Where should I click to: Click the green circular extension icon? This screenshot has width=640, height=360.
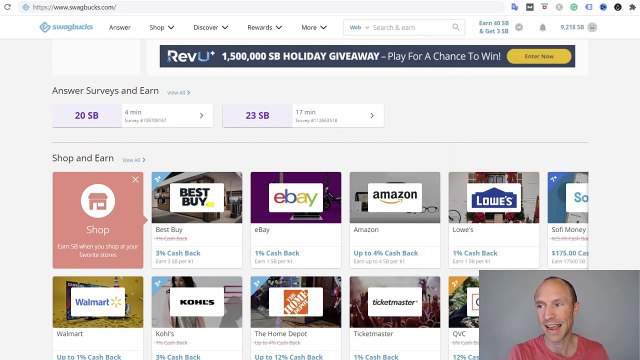[x=574, y=7]
